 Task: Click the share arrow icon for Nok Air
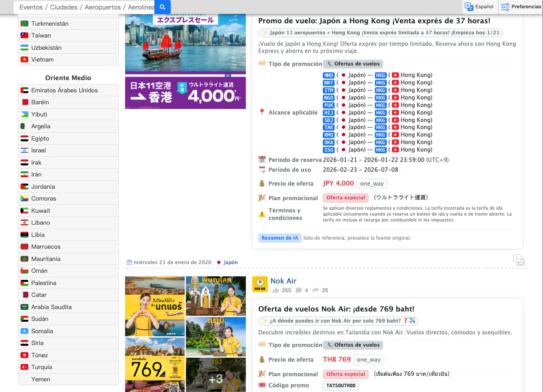(316, 290)
